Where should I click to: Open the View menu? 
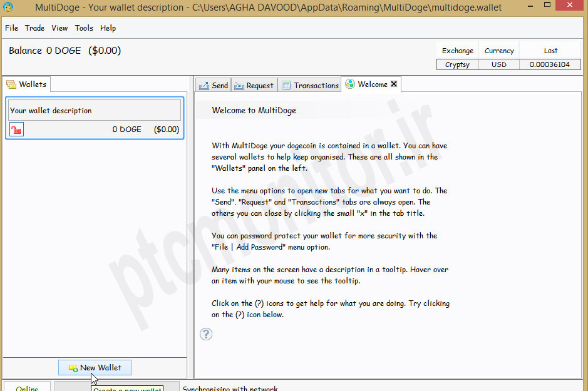(x=59, y=28)
